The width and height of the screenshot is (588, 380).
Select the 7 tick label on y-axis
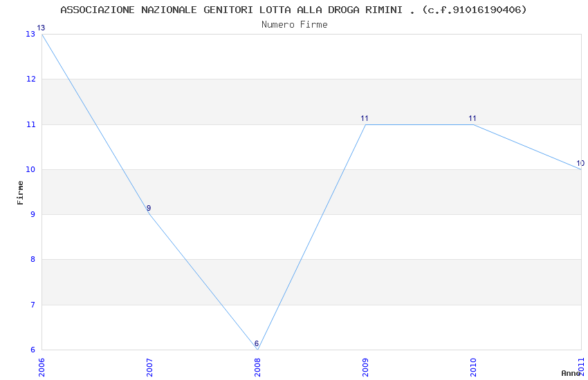[x=33, y=305]
